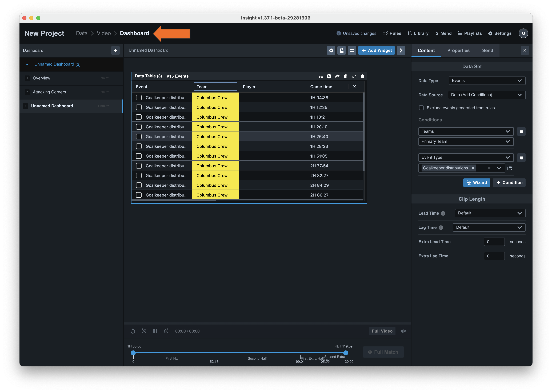Image resolution: width=552 pixels, height=392 pixels.
Task: Open Data Table filter sliders icon
Action: tap(321, 76)
